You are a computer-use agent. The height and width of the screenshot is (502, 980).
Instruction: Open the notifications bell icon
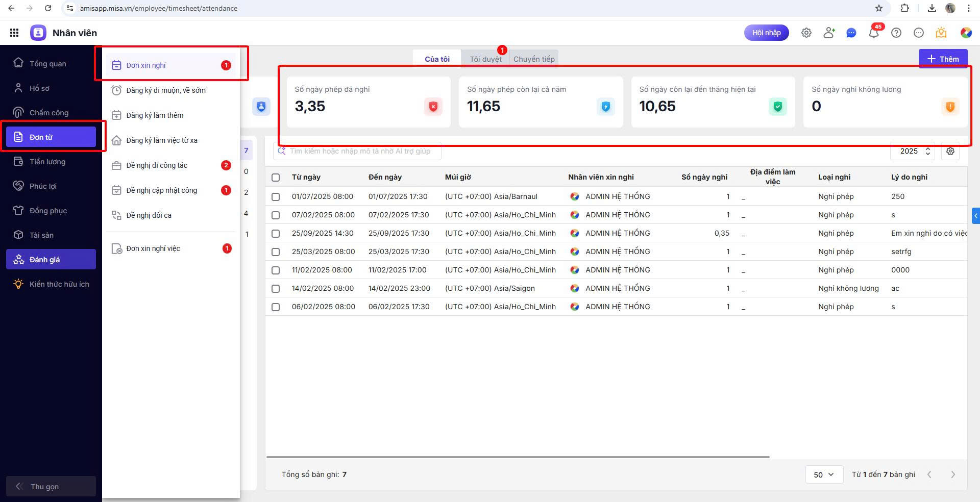873,33
